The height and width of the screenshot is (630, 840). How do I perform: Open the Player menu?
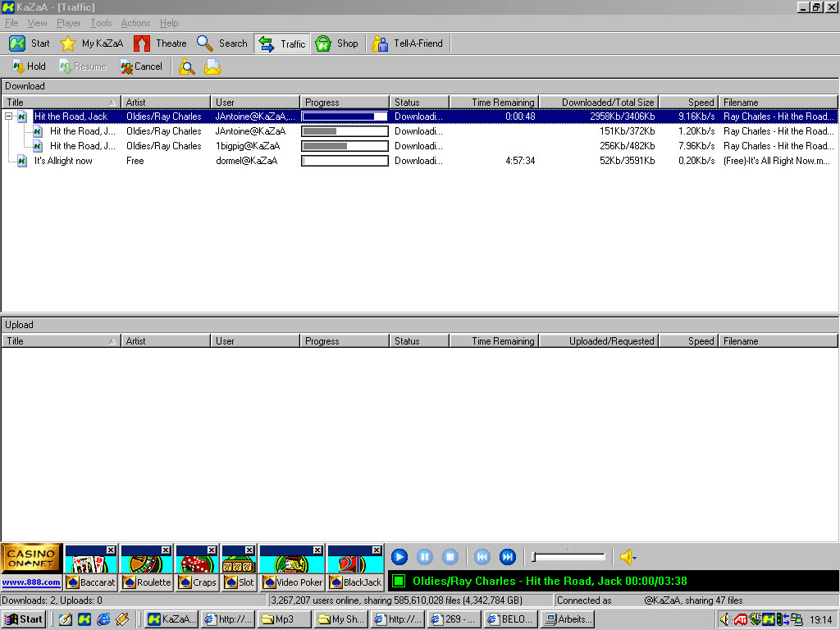click(x=69, y=23)
